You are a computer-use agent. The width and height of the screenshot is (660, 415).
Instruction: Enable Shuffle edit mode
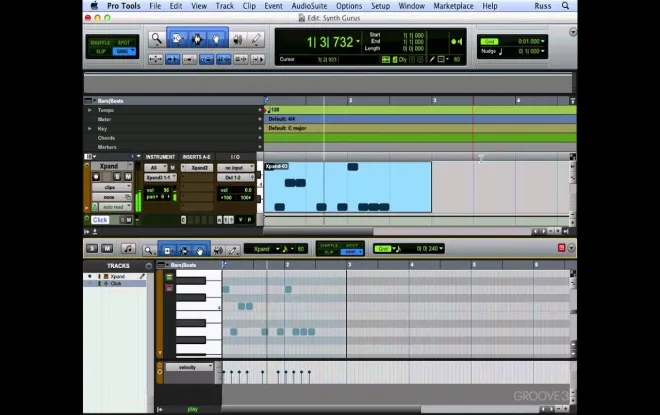(100, 43)
